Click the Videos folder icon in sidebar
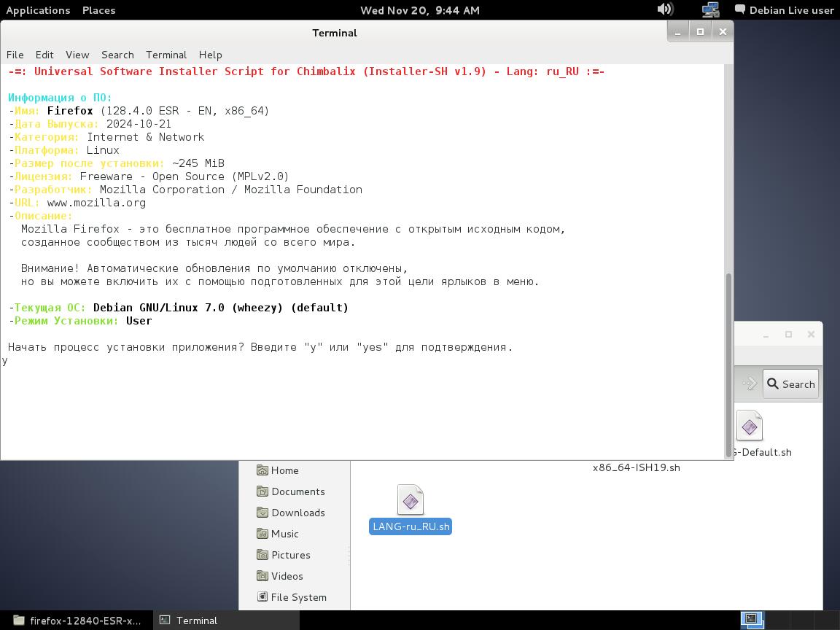840x630 pixels. (262, 576)
